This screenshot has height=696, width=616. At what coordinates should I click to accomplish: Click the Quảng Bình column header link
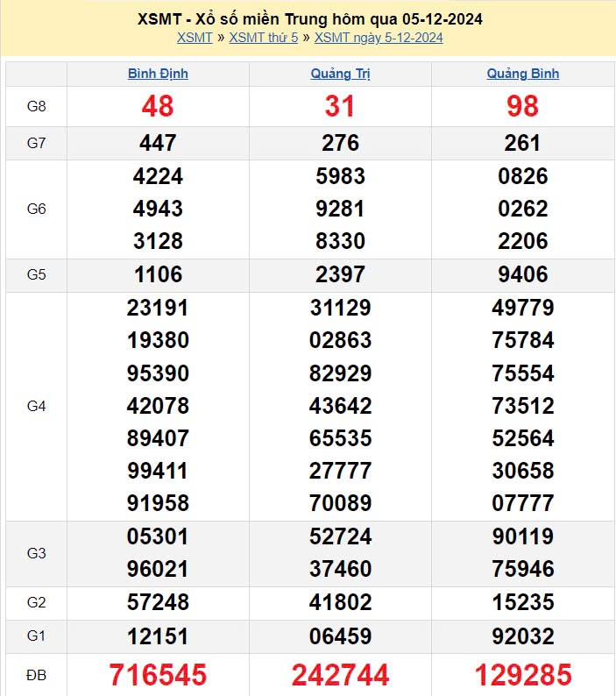point(523,74)
